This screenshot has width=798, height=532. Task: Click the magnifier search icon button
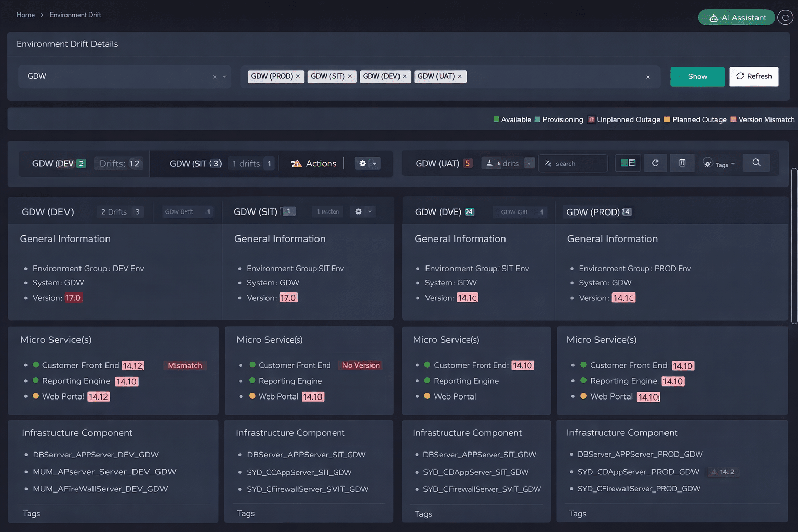(756, 163)
